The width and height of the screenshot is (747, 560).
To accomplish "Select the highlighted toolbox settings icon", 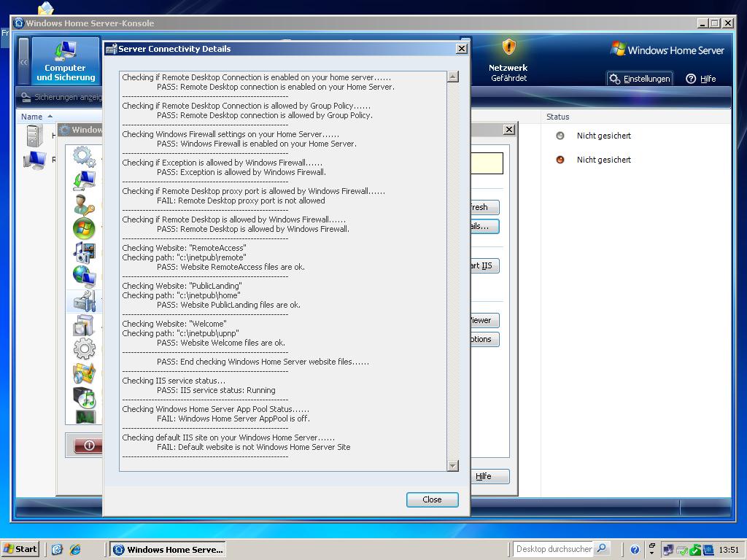I will tap(85, 301).
